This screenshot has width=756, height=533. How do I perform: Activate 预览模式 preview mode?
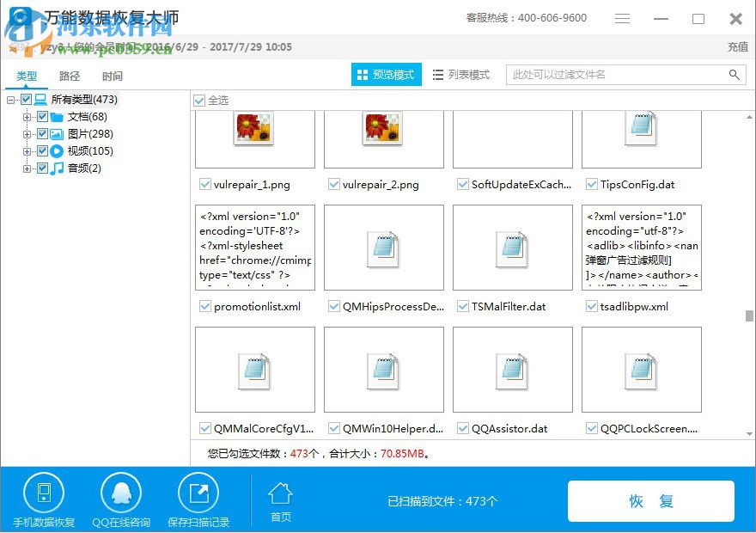click(x=385, y=74)
